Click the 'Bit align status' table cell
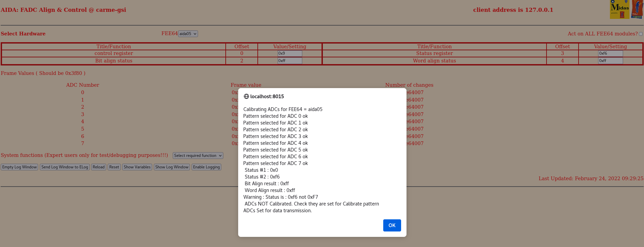Screen dimensions: 644x247 point(114,61)
